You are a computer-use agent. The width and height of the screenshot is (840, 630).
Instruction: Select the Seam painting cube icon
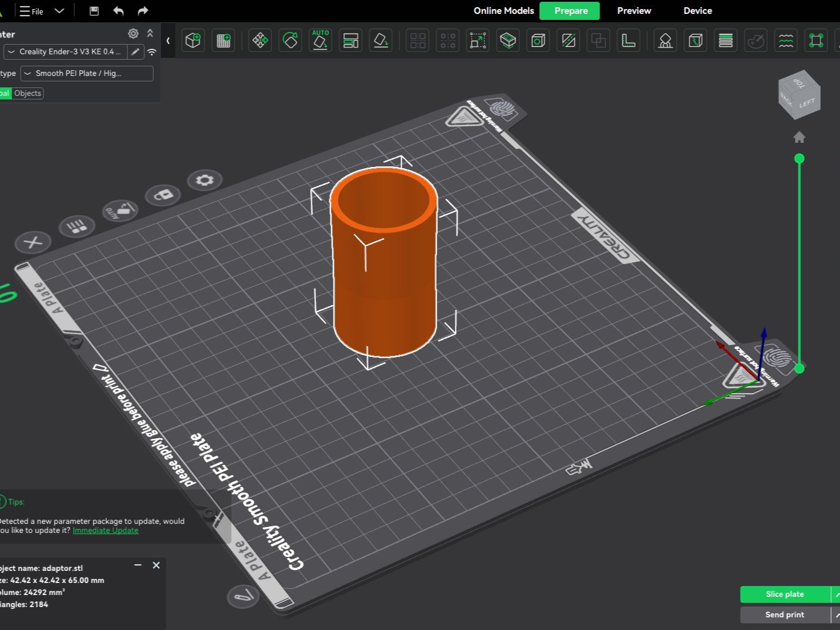(x=695, y=40)
